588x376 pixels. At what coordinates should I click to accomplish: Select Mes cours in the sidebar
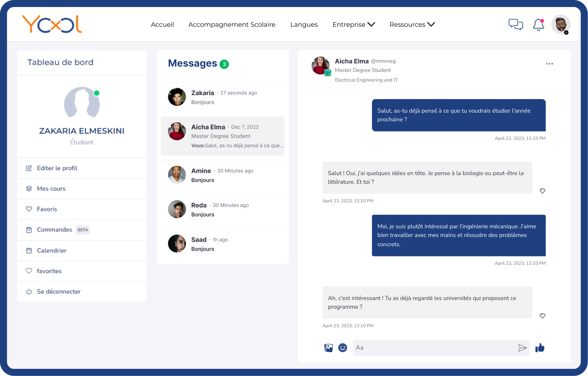tap(51, 188)
